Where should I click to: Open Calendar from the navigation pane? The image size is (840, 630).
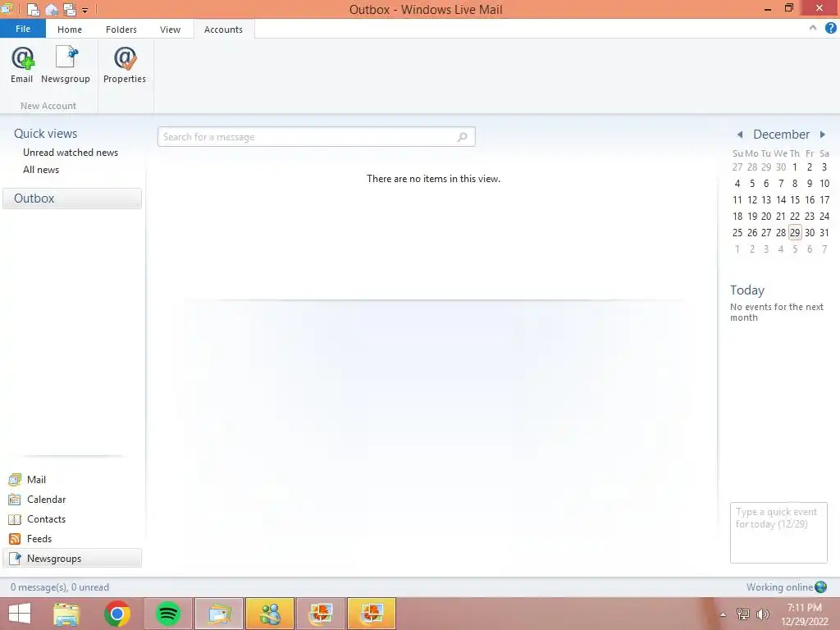(46, 500)
